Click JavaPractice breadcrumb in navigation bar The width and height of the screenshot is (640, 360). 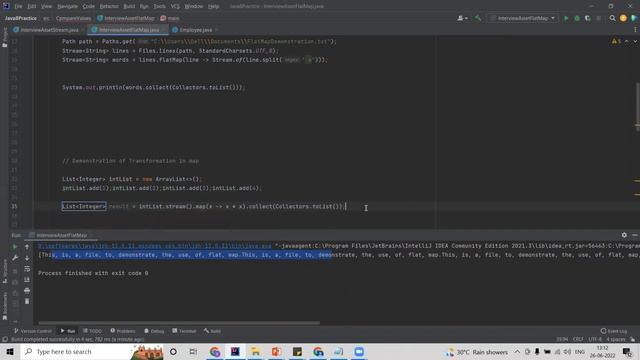pyautogui.click(x=21, y=18)
